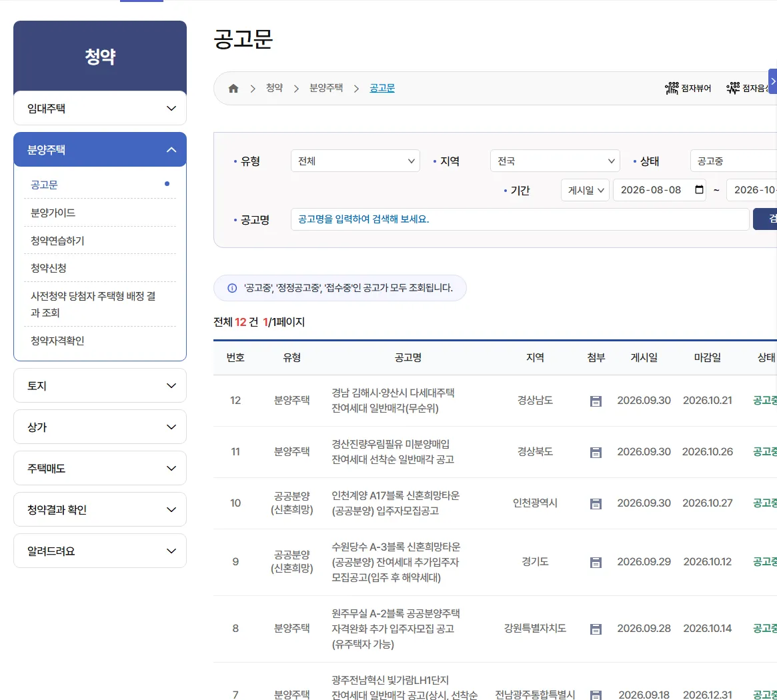This screenshot has height=700, width=777.
Task: Click deadline date 2026.12.31
Action: pos(707,695)
